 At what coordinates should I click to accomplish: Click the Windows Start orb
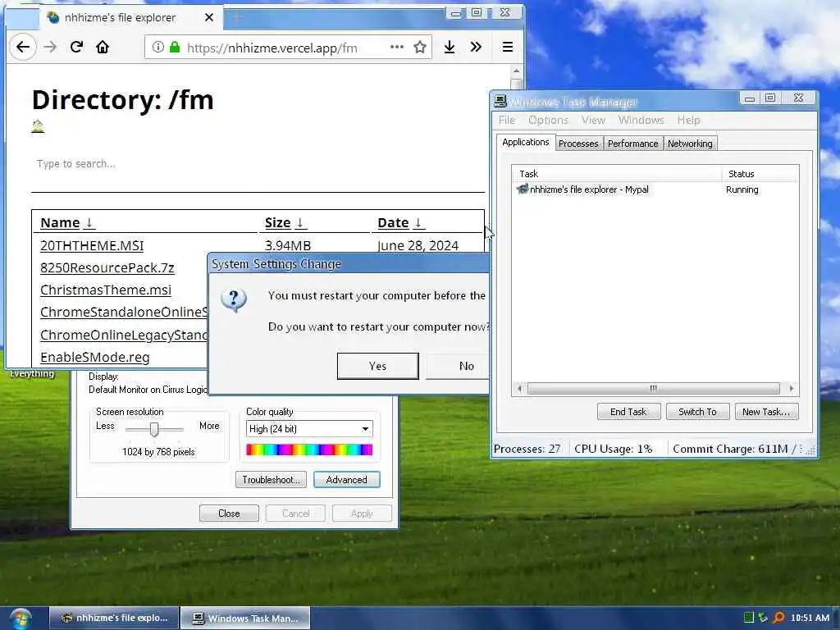click(21, 619)
